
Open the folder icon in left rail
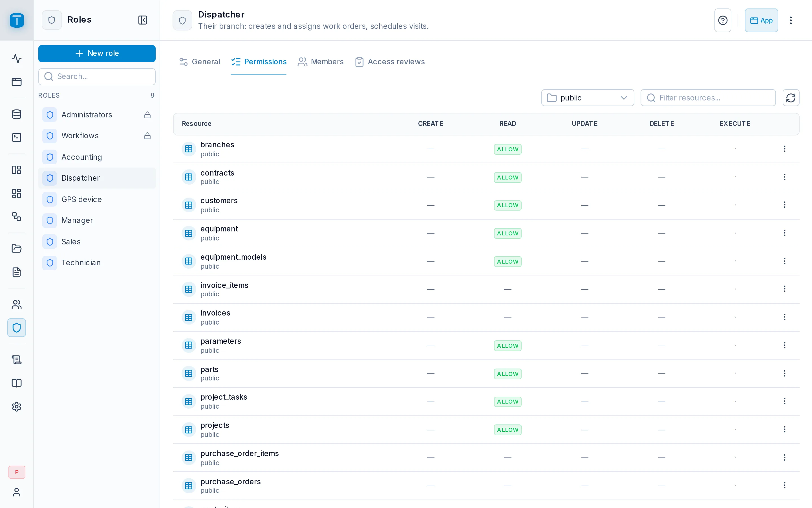[16, 248]
